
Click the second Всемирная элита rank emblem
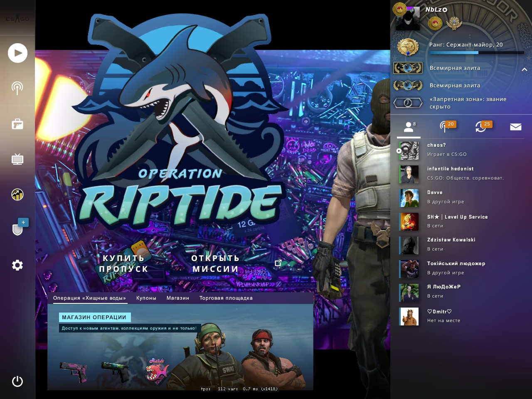point(408,85)
